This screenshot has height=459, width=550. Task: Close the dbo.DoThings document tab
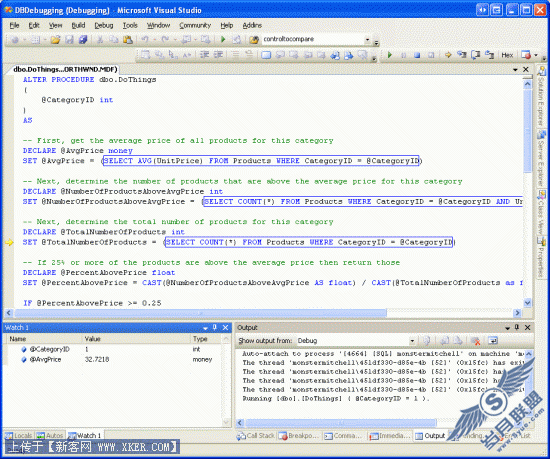pyautogui.click(x=526, y=69)
